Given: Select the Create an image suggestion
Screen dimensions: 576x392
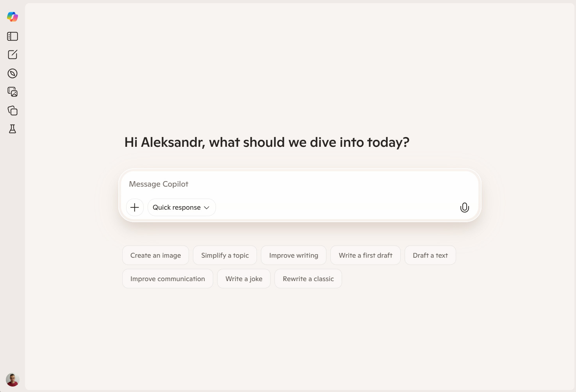Looking at the screenshot, I should pos(155,255).
